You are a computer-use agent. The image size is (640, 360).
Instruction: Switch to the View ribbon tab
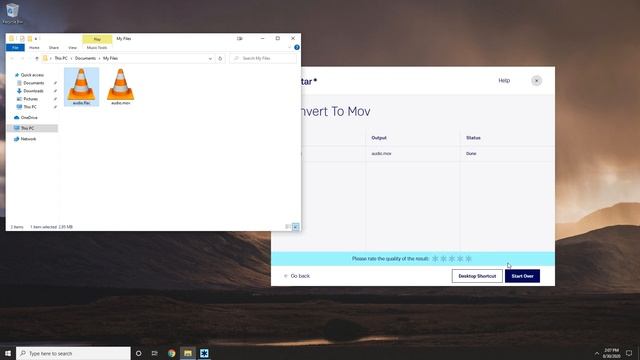click(x=72, y=48)
